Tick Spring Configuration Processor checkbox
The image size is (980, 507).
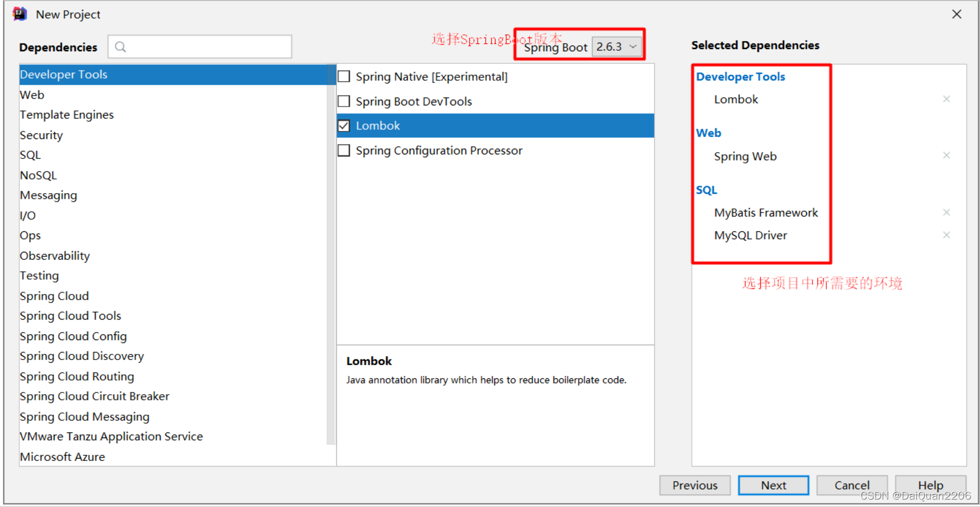pyautogui.click(x=344, y=150)
